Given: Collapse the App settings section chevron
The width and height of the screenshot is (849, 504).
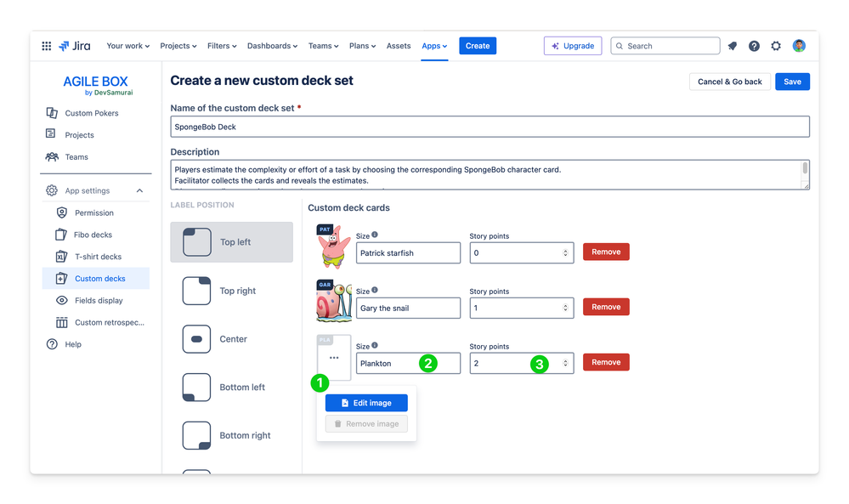Looking at the screenshot, I should click(x=139, y=190).
